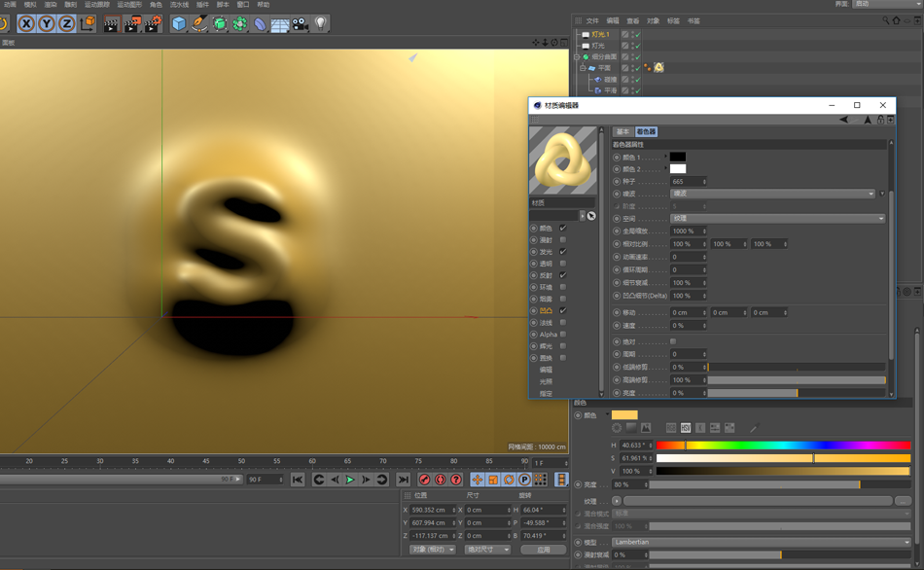
Task: Open render settings clapperboard with gear
Action: [153, 23]
